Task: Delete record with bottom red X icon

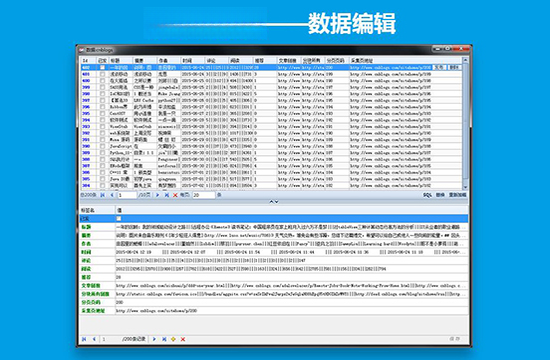Action: 183,339
